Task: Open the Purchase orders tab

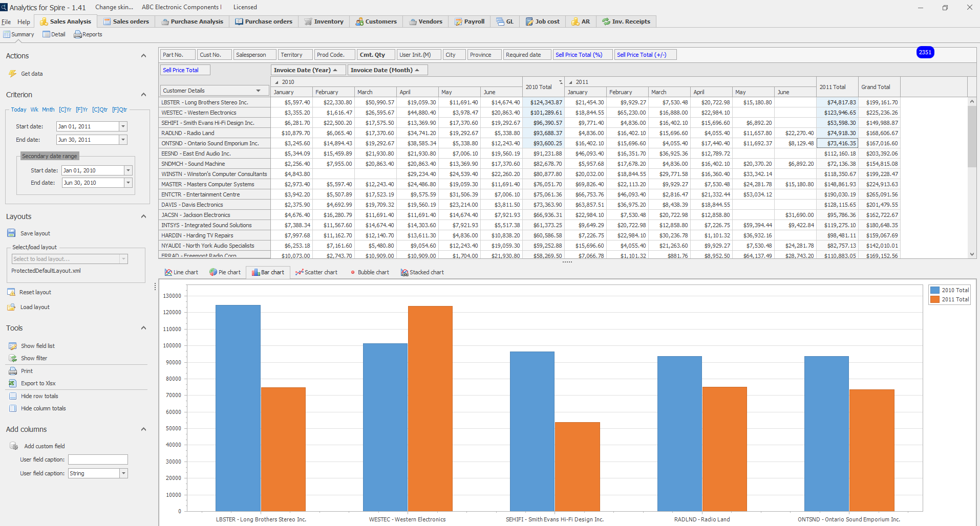Action: (x=264, y=21)
